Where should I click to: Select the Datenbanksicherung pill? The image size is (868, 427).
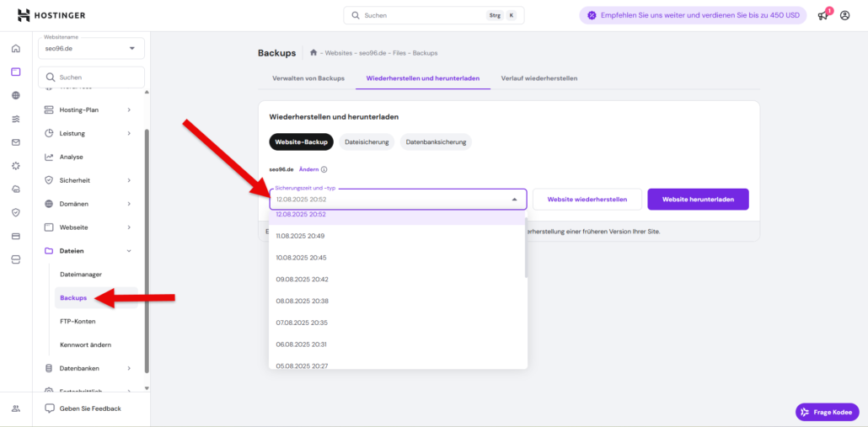click(x=436, y=142)
